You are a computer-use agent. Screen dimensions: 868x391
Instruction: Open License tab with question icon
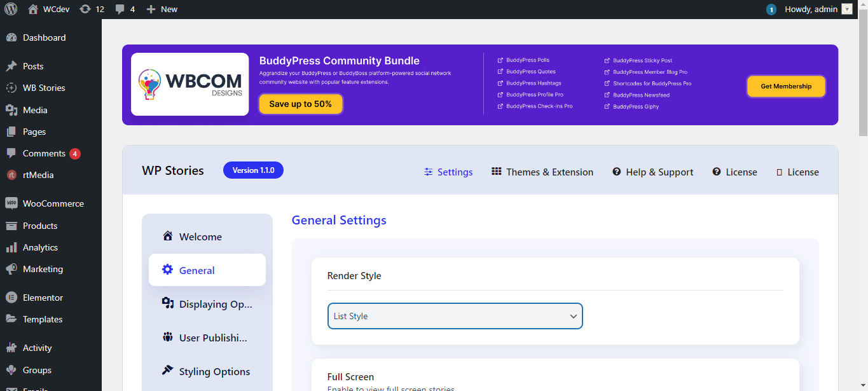[734, 172]
